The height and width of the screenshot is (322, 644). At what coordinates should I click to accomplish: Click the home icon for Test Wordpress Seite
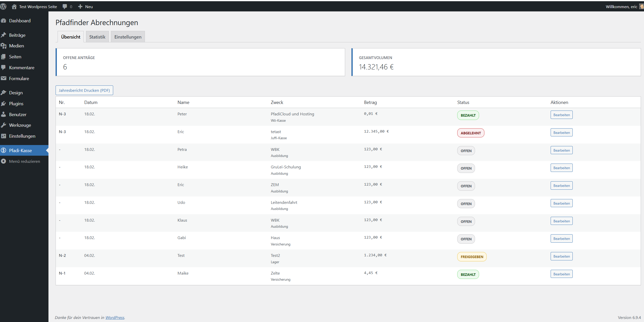pyautogui.click(x=14, y=7)
